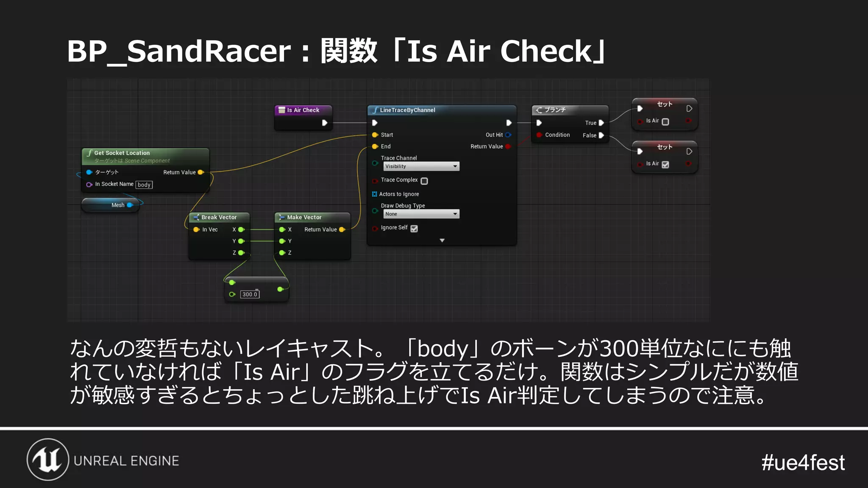Viewport: 868px width, 488px height.
Task: Check Is Air in upper セット node
Action: coord(665,122)
